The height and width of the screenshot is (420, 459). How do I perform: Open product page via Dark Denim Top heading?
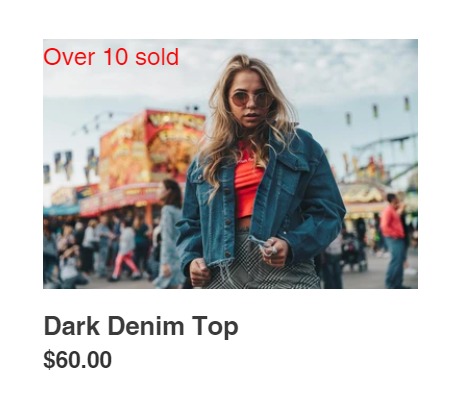(x=141, y=326)
